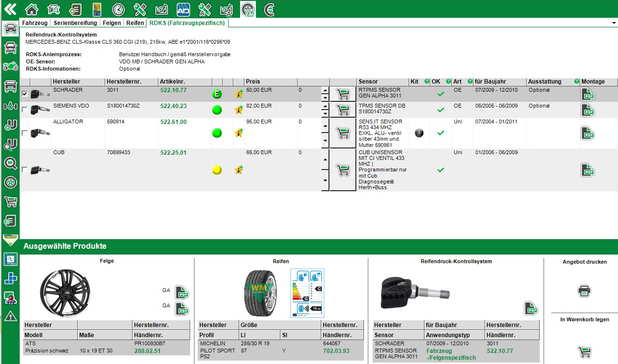Click the EU tyre label image
This screenshot has width=618, height=364.
[x=307, y=293]
